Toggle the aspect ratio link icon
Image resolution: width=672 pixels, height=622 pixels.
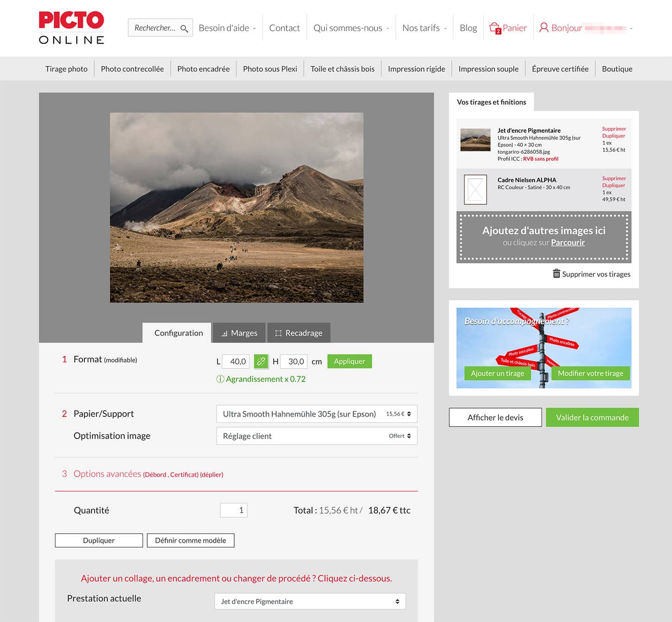[261, 361]
